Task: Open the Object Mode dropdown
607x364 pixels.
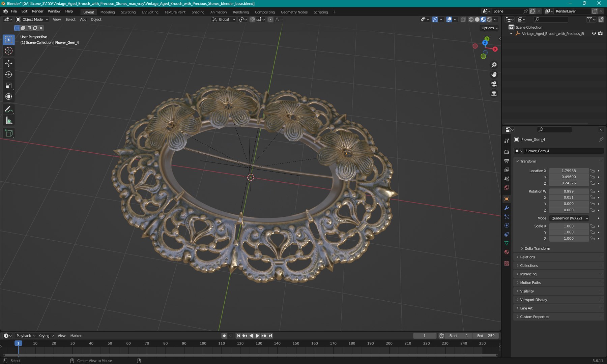Action: pyautogui.click(x=32, y=20)
